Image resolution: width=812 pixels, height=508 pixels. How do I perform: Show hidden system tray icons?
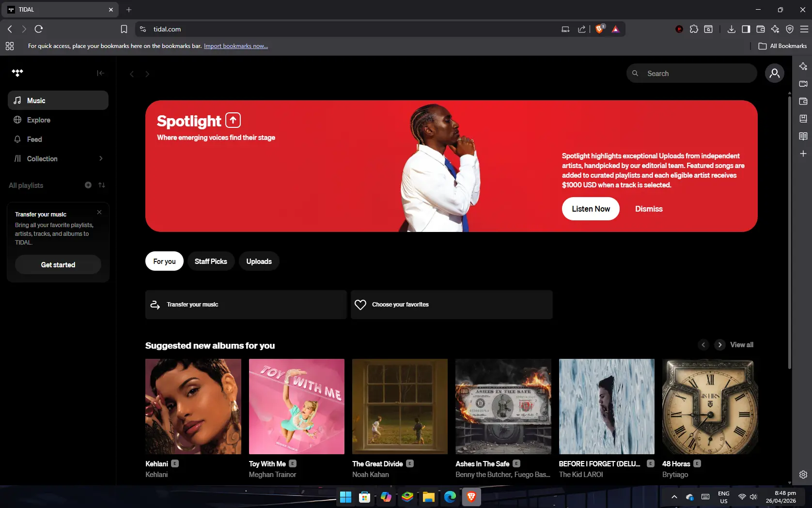[674, 497]
